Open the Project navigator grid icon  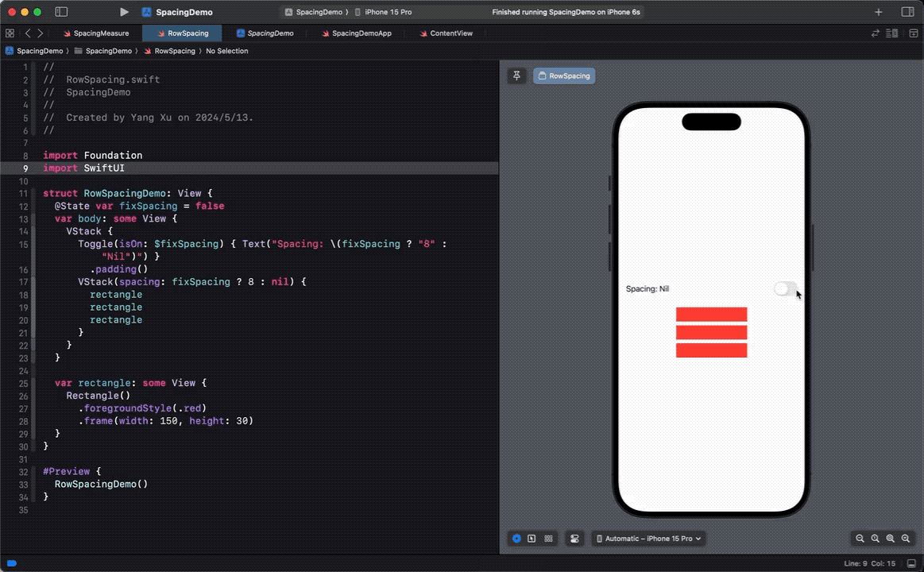pos(10,33)
